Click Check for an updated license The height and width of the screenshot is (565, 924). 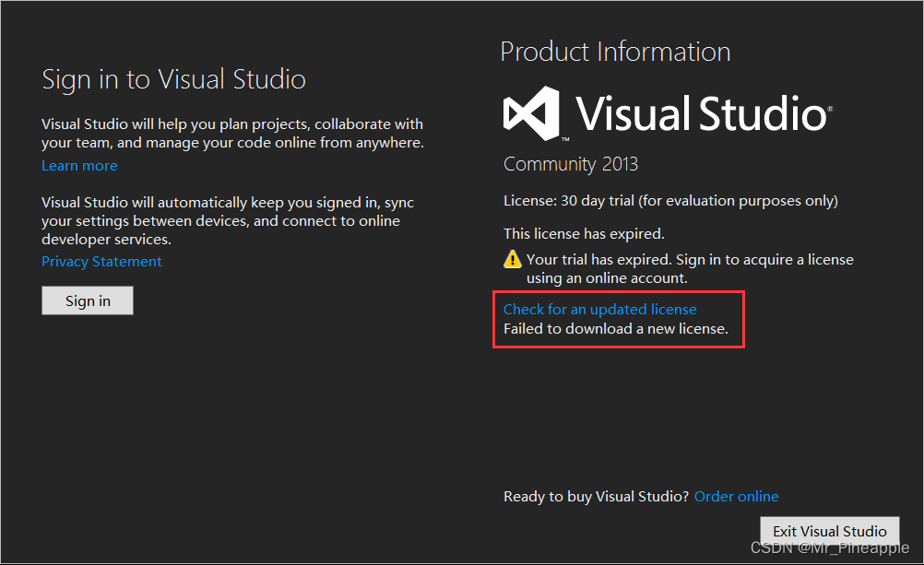pos(599,309)
